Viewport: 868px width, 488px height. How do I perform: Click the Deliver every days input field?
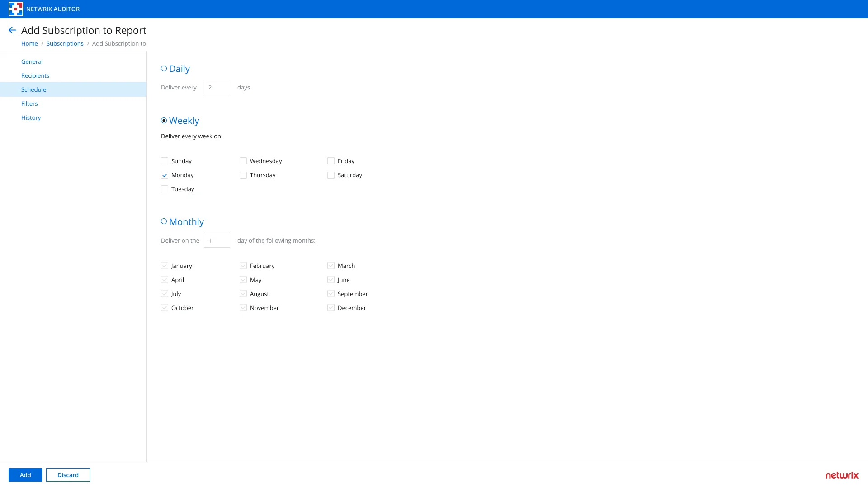click(217, 87)
